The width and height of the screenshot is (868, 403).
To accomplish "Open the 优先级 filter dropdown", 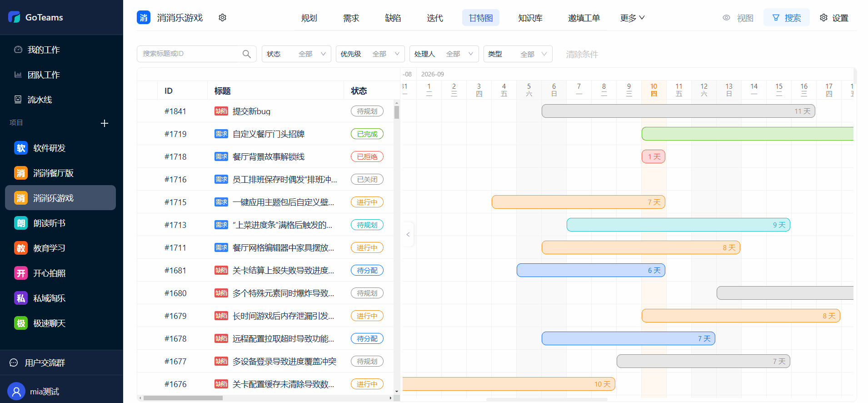I will point(370,54).
